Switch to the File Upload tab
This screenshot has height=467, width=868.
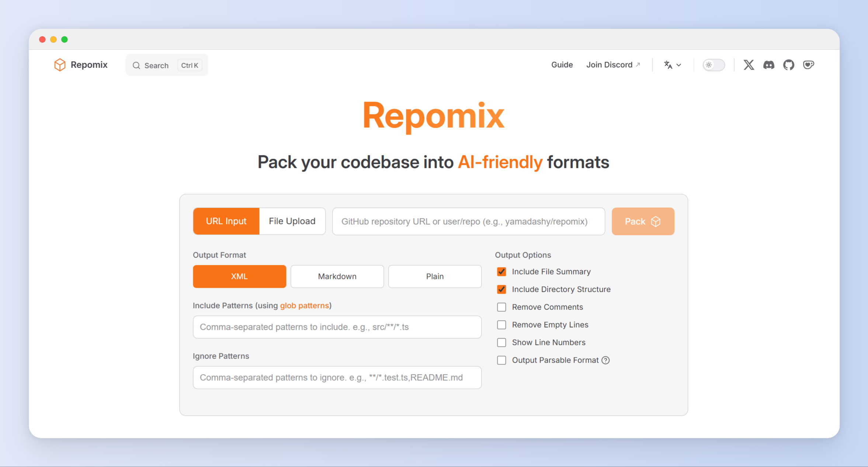pyautogui.click(x=292, y=221)
